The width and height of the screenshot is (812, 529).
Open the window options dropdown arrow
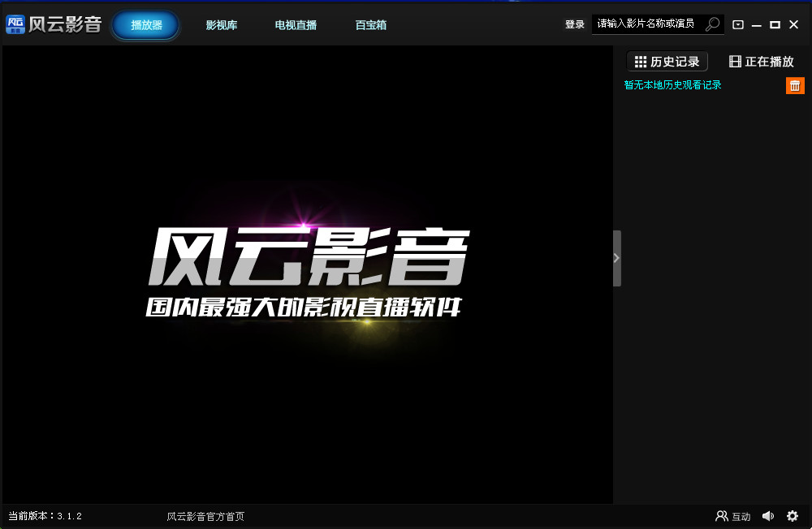tap(737, 24)
